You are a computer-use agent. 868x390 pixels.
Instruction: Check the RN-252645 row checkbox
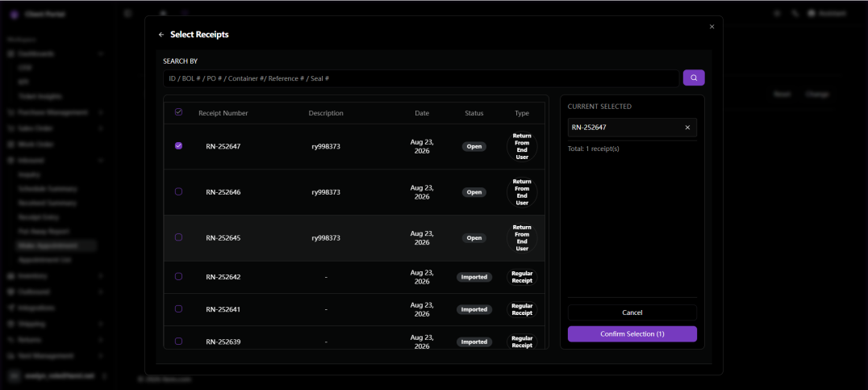point(178,237)
